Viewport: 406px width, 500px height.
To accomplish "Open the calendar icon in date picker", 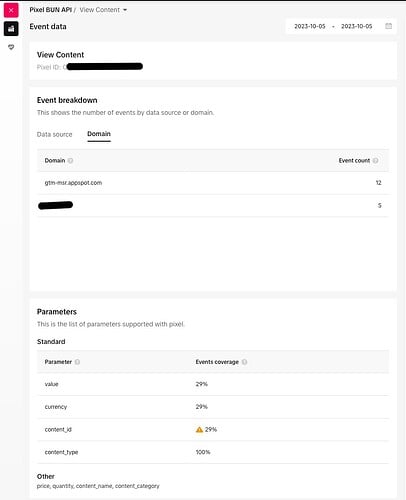I will click(388, 26).
